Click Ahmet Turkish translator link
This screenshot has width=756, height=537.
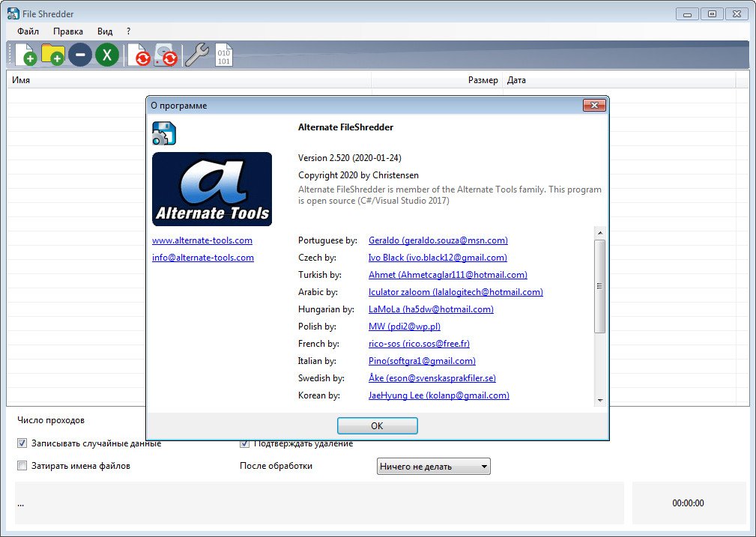(448, 275)
